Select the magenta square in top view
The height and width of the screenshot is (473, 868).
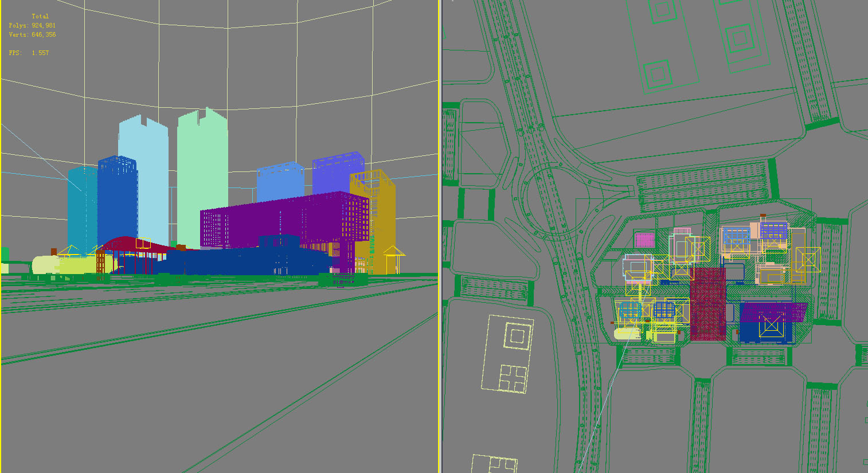(645, 240)
